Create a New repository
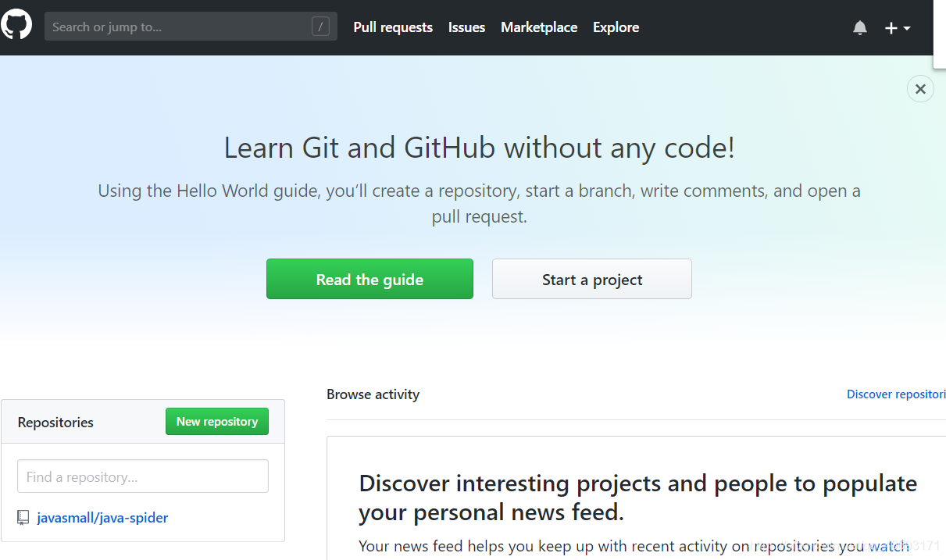Screen dimensions: 946x560 point(216,421)
